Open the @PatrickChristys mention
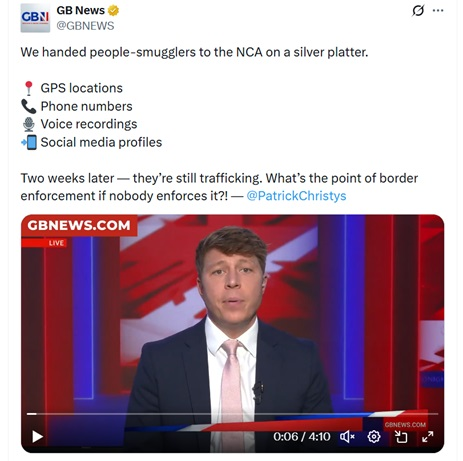Image resolution: width=463 pixels, height=461 pixels. coord(296,196)
